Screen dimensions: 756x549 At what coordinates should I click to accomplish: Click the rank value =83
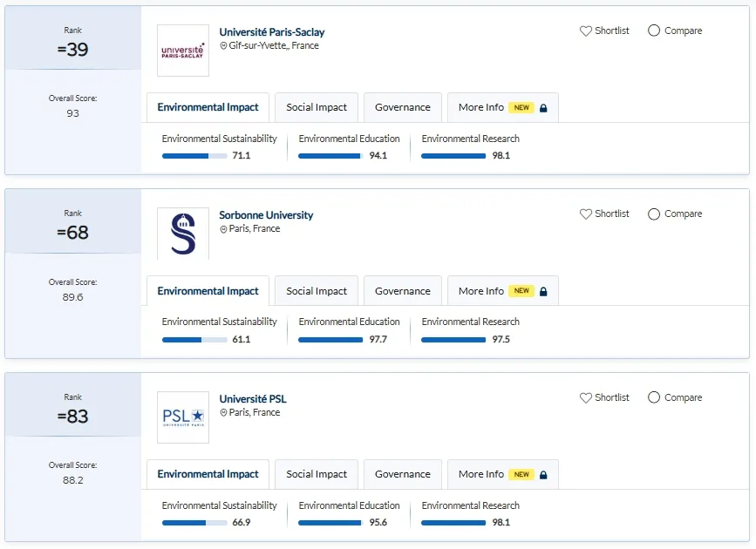[x=72, y=417]
